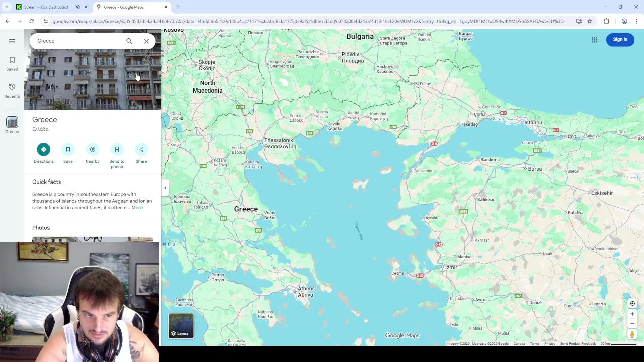Click the Izmir city label
644x362 pixels.
pos(451,267)
